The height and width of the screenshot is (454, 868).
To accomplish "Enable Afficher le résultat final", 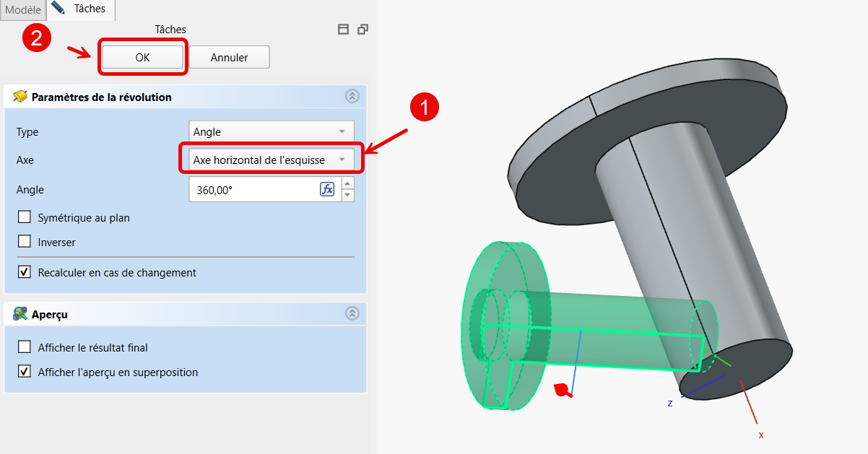I will point(25,347).
